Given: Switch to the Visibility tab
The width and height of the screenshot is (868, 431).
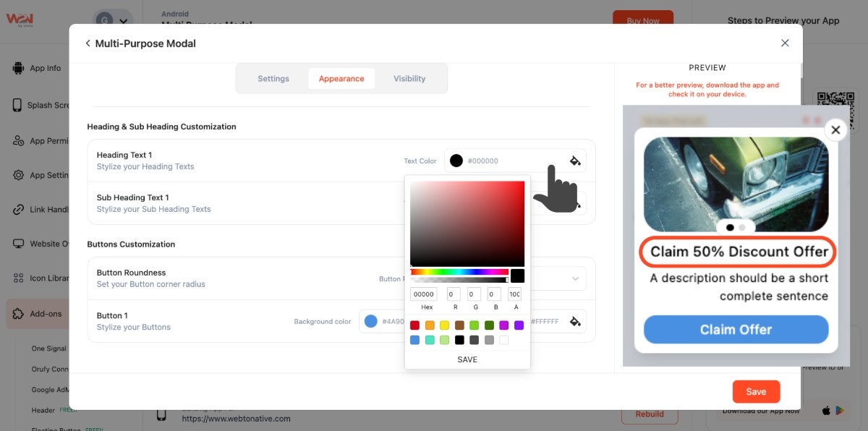Looking at the screenshot, I should point(409,78).
